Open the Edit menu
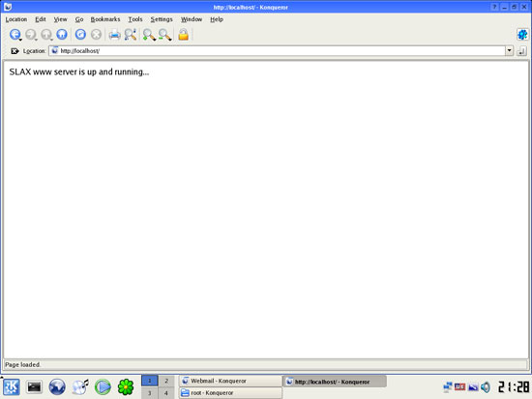This screenshot has width=532, height=399. (x=41, y=19)
